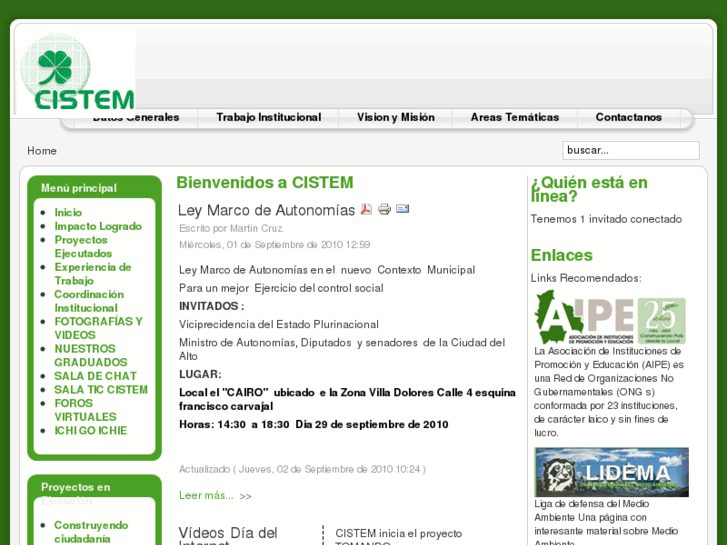Click the LUGAR: bold label

coord(200,374)
